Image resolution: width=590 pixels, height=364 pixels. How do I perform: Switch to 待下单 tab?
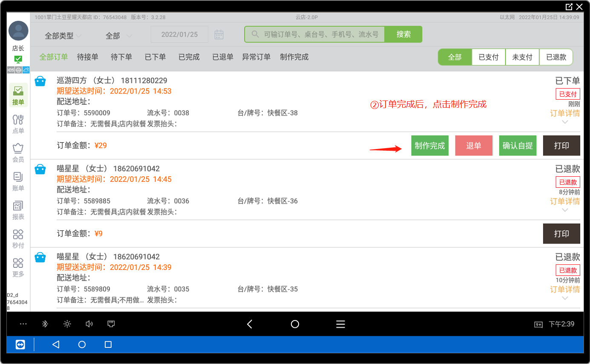(x=121, y=57)
